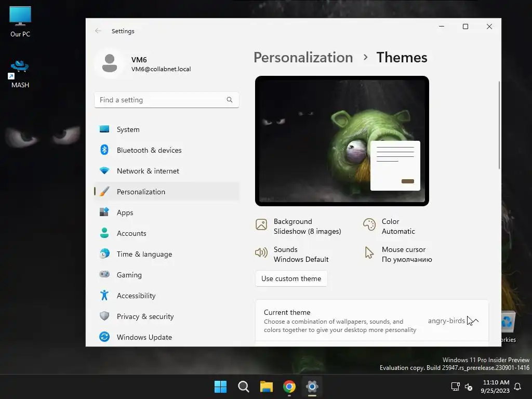This screenshot has width=532, height=399.
Task: Click the Settings window vertical scrollbar
Action: tap(499, 125)
